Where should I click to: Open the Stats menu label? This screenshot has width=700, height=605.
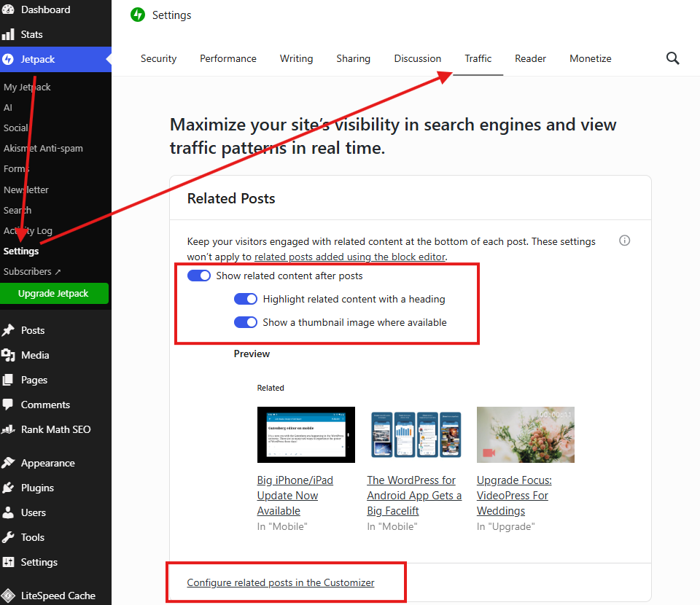(31, 34)
